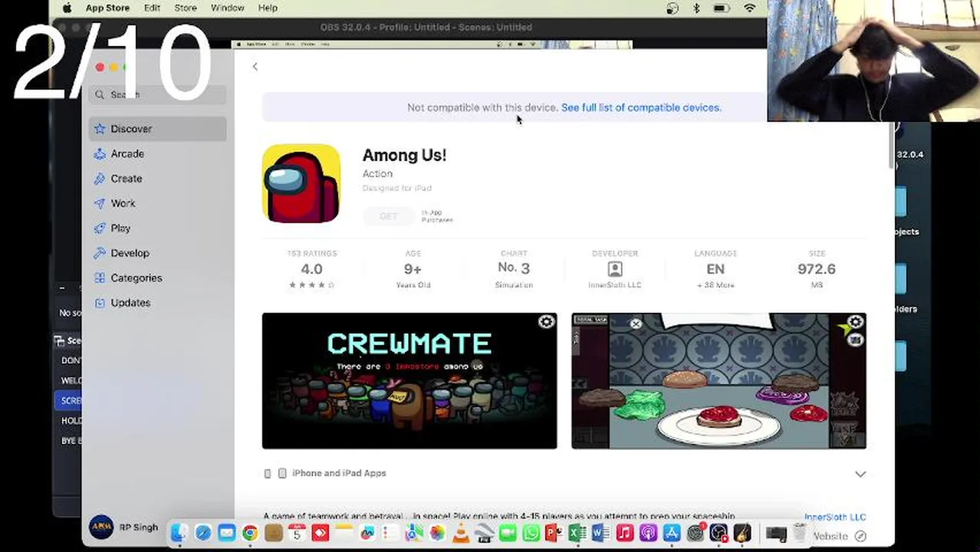Launch Word from the Dock
The image size is (980, 552).
point(600,533)
